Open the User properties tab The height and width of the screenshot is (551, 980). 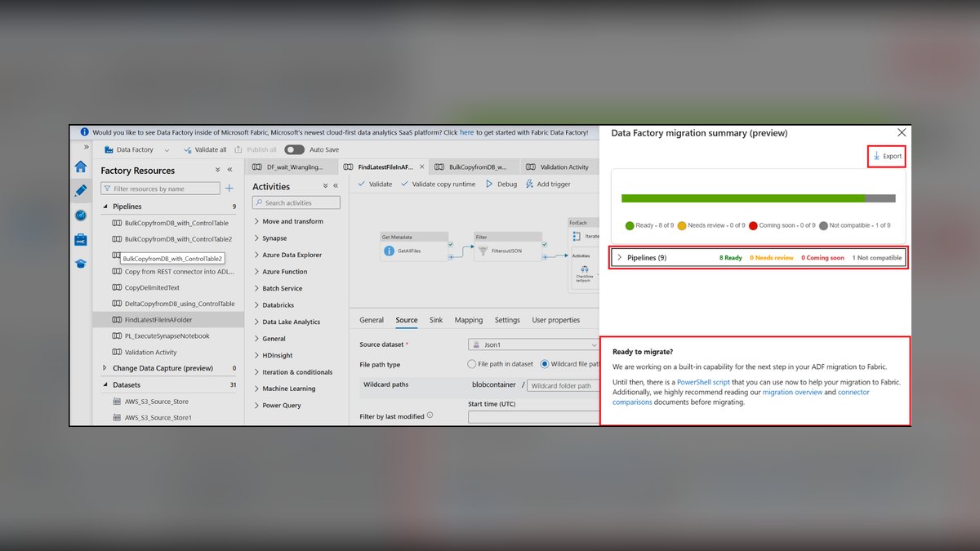[556, 320]
